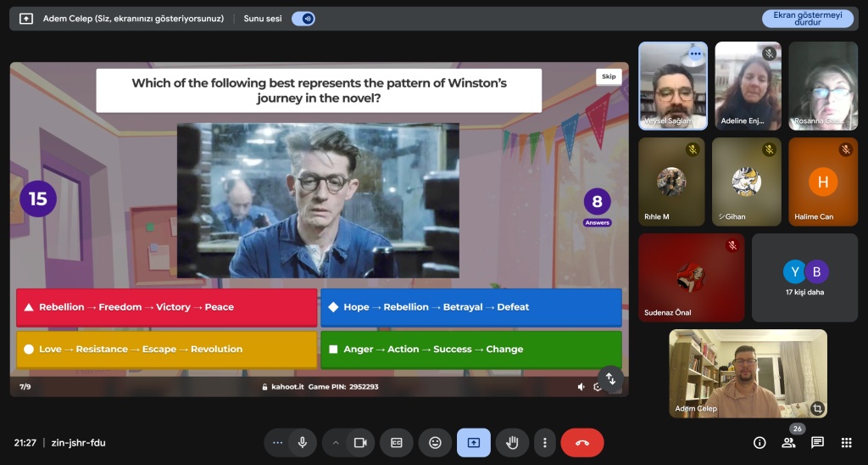Click the muted mic icon on Sudenaz Önal's tile

[732, 245]
